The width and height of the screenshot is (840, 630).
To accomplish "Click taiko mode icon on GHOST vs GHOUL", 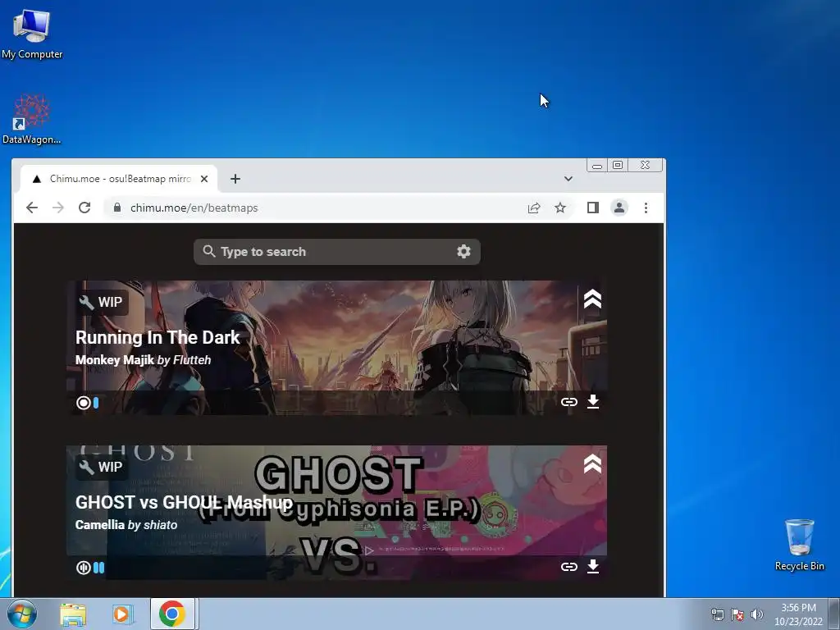I will pyautogui.click(x=83, y=568).
